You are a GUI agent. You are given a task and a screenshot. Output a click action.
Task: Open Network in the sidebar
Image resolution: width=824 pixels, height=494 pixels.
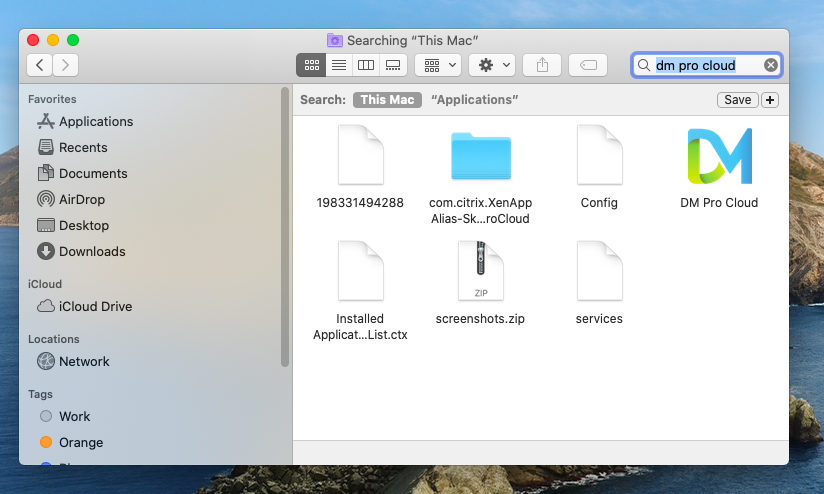click(x=74, y=362)
